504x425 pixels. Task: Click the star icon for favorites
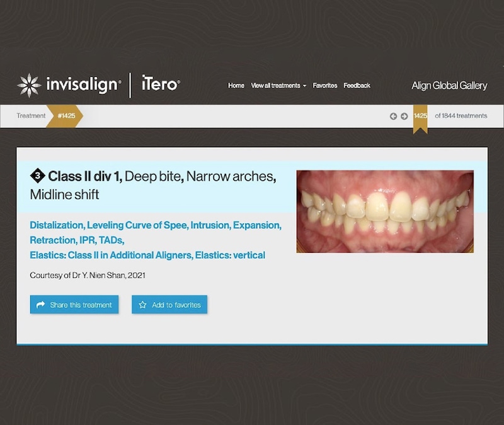click(x=142, y=305)
